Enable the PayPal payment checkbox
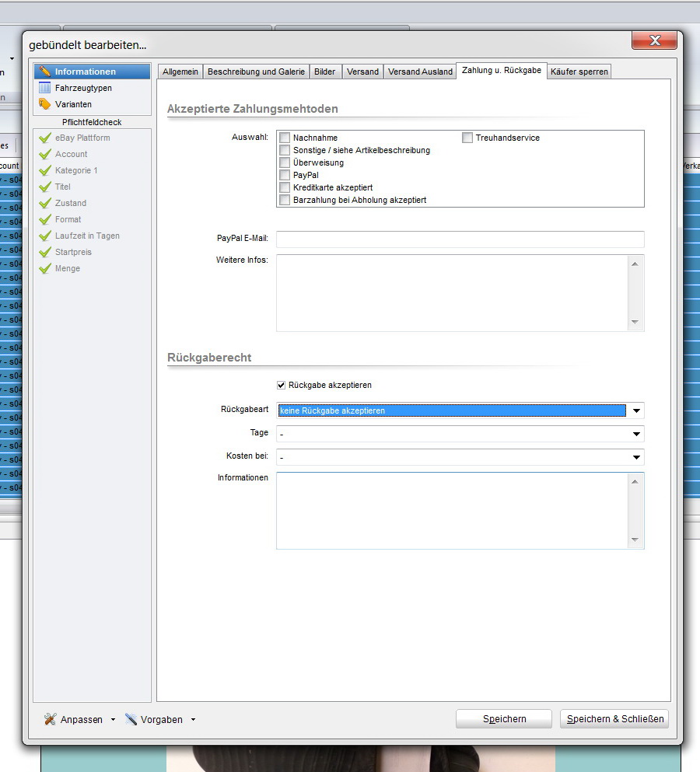700x772 pixels. (285, 175)
